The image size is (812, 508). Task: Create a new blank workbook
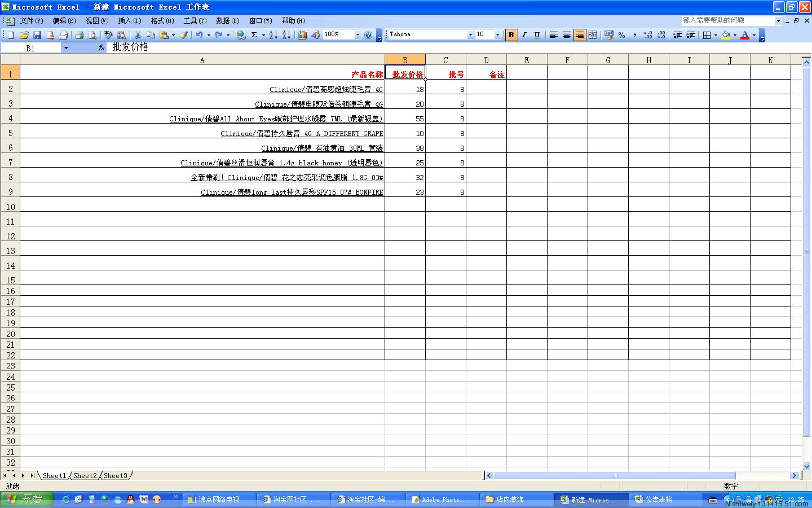[11, 35]
